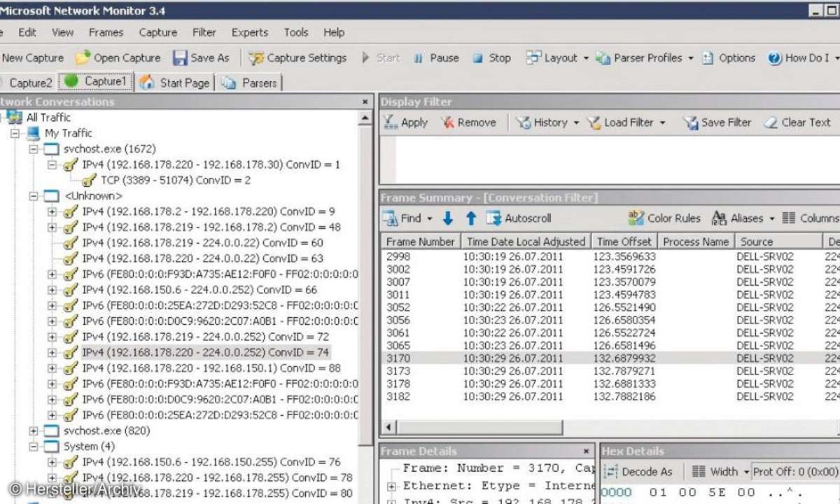Image resolution: width=840 pixels, height=504 pixels.
Task: Switch to the Start Page tab
Action: [x=175, y=83]
